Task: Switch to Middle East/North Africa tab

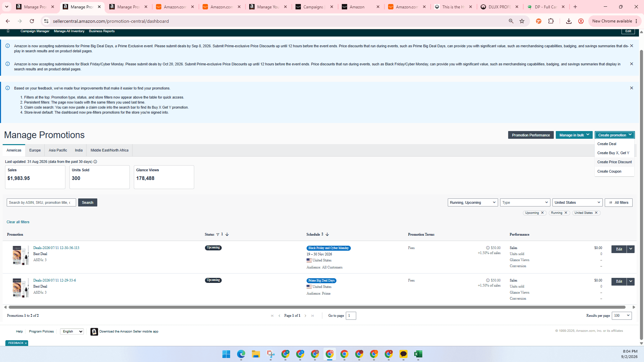Action: [109, 150]
